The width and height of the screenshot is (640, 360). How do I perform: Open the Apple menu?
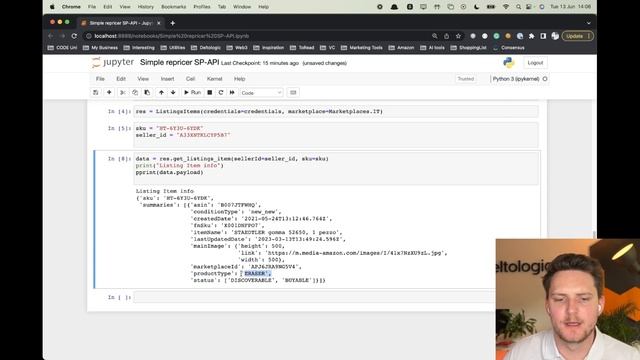pos(52,7)
